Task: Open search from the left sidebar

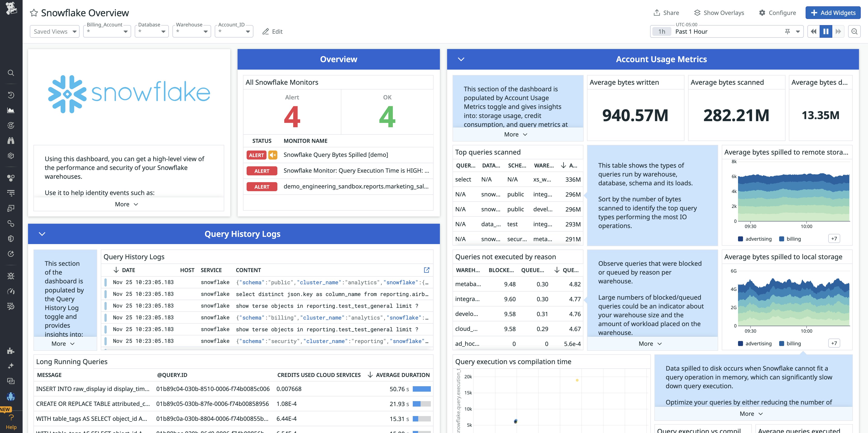Action: (x=11, y=73)
